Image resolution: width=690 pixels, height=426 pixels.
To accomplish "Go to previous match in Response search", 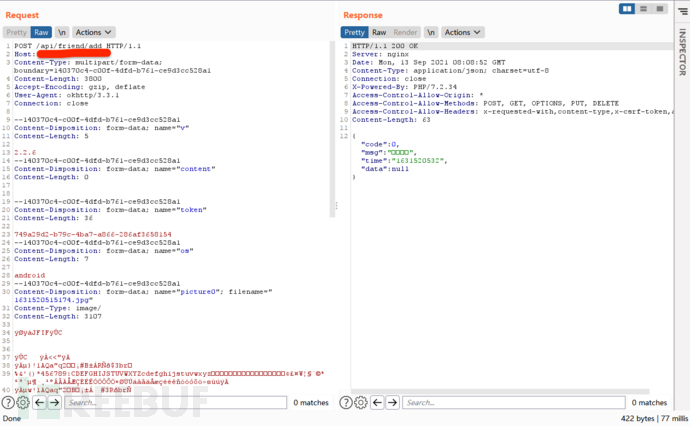I will point(378,402).
